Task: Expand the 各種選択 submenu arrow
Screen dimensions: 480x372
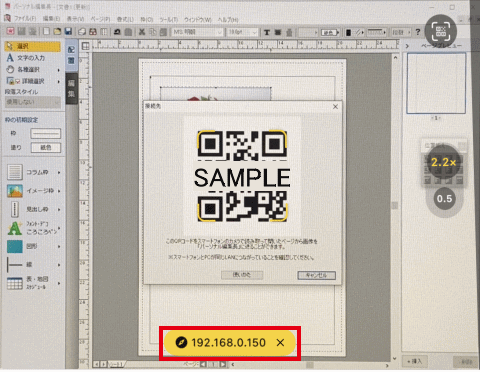Action: (x=59, y=70)
